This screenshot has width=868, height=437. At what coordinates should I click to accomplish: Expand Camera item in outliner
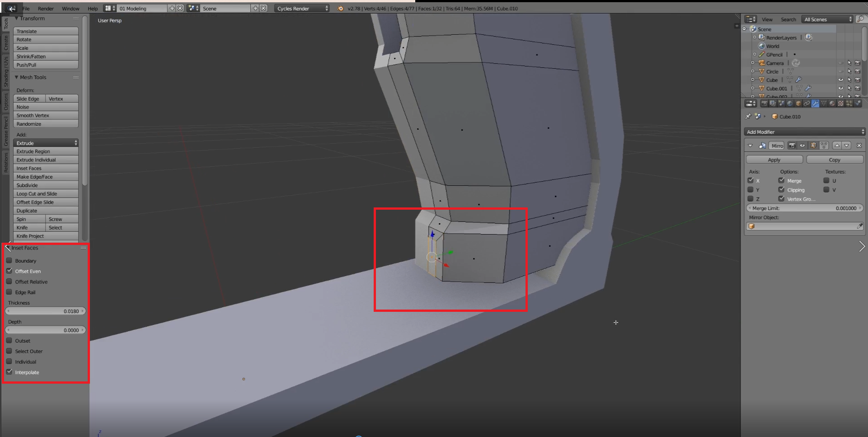tap(753, 63)
